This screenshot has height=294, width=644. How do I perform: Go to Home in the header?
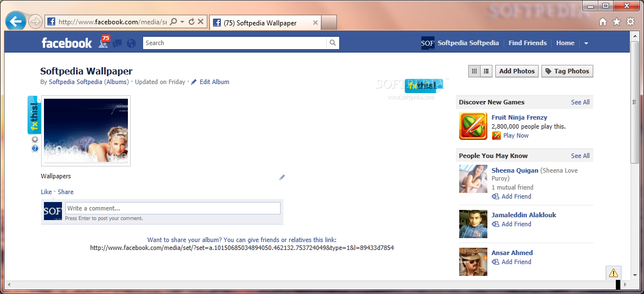point(565,43)
